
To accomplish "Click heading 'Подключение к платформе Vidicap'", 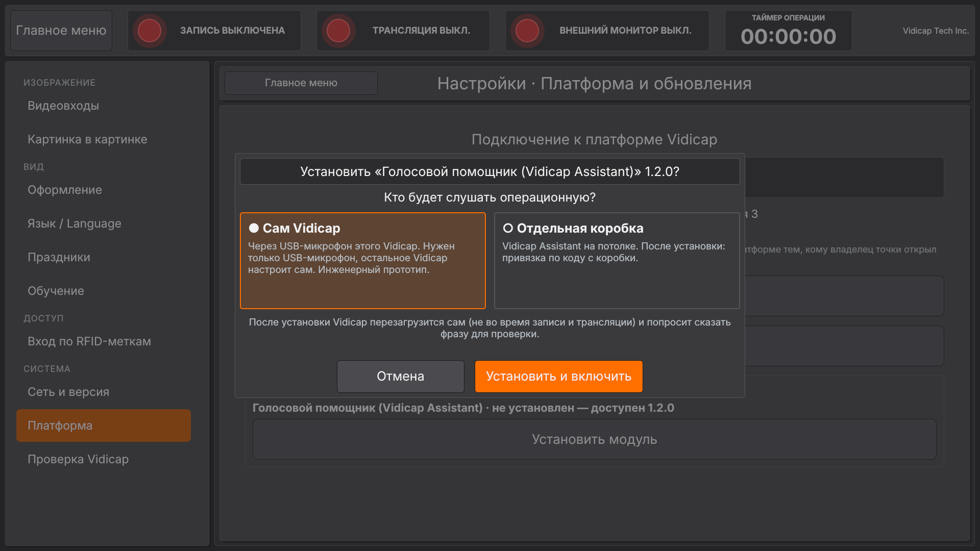I will click(594, 139).
